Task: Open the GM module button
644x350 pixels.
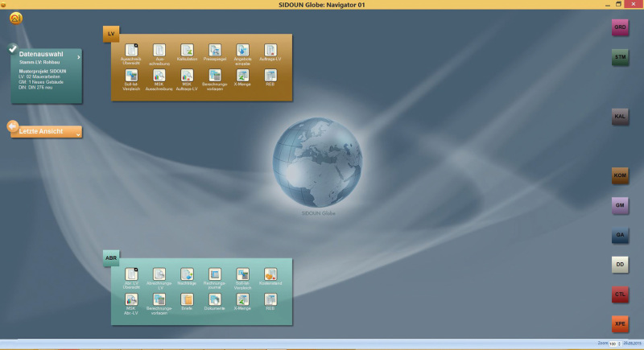Action: point(620,205)
